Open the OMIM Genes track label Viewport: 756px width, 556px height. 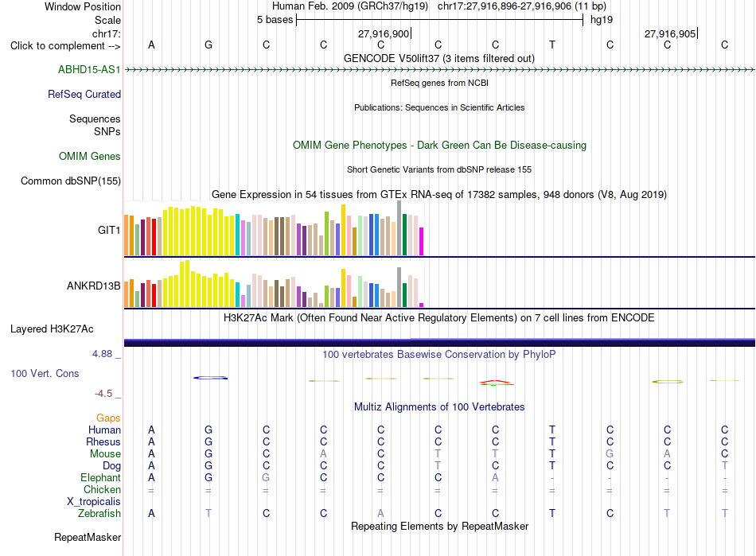tap(90, 156)
